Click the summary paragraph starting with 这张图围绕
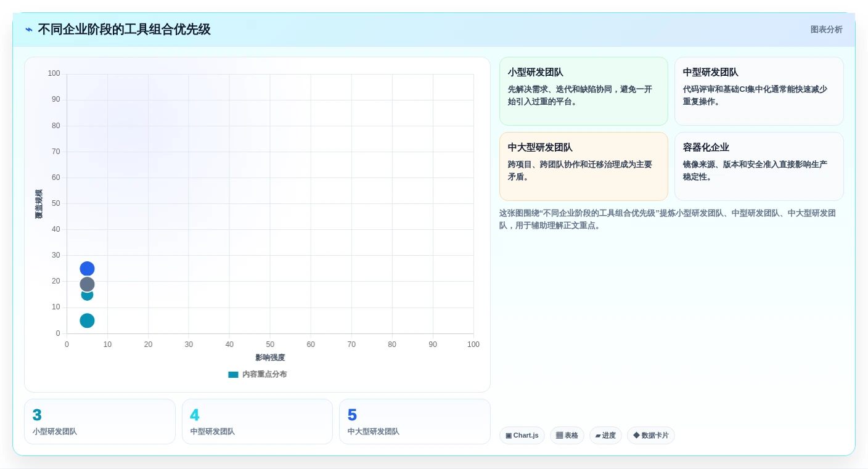Screen dimensions: 868x469 tap(668, 219)
